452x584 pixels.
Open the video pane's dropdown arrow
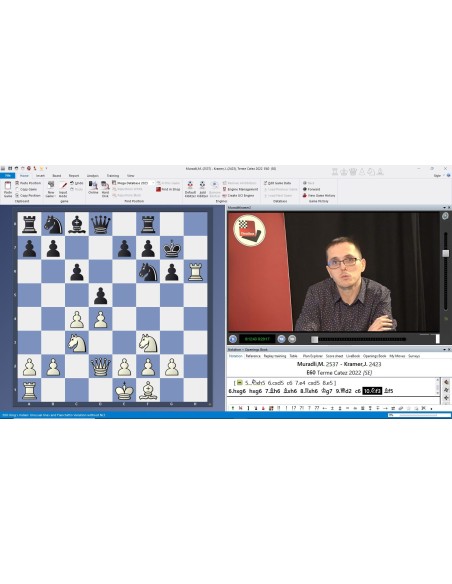click(444, 207)
